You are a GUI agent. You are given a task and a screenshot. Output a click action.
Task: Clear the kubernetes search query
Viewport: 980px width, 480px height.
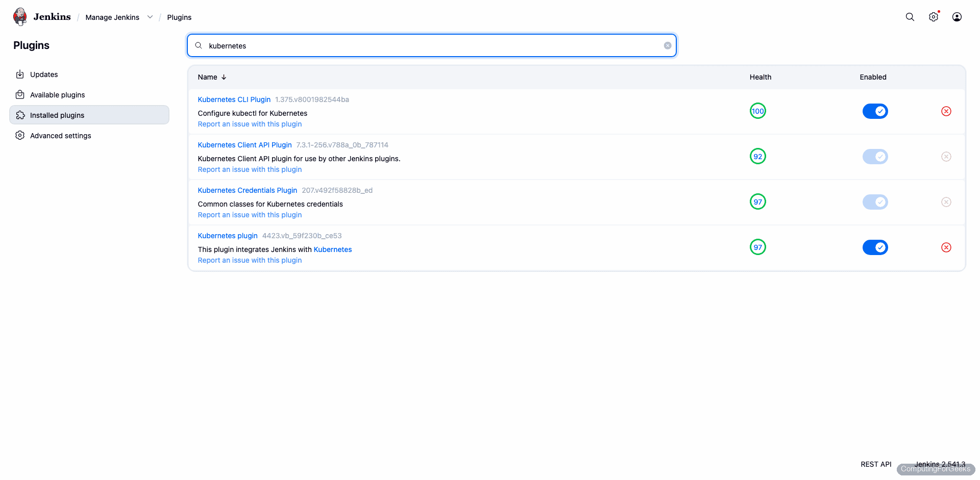(667, 45)
